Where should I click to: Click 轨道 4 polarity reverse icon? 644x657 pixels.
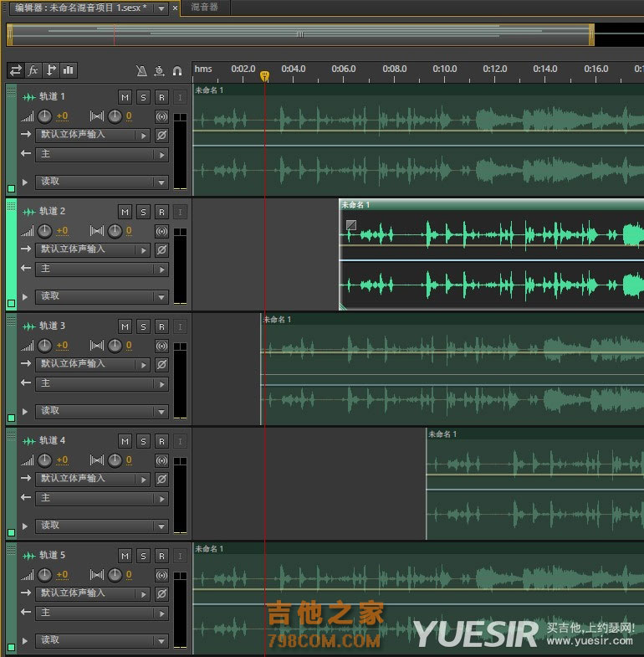[161, 479]
